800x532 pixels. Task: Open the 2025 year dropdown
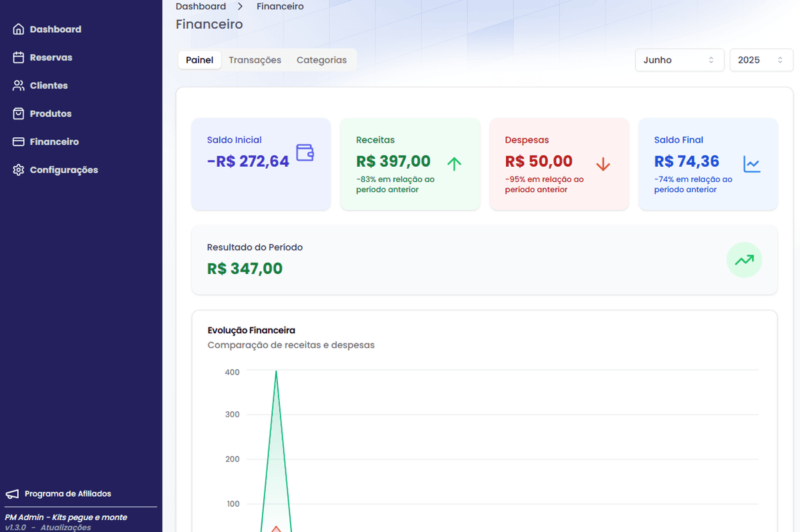click(x=761, y=60)
